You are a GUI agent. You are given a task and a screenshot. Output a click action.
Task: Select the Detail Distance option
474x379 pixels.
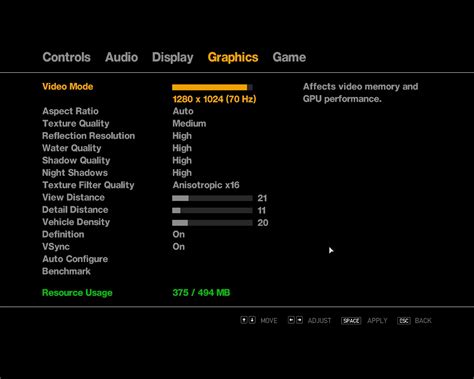coord(75,210)
